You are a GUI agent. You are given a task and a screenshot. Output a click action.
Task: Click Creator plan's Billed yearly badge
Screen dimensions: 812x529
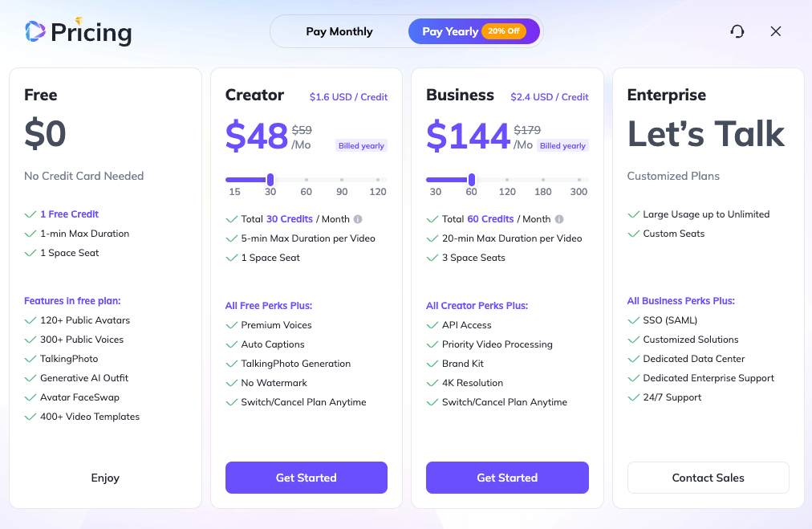coord(362,146)
